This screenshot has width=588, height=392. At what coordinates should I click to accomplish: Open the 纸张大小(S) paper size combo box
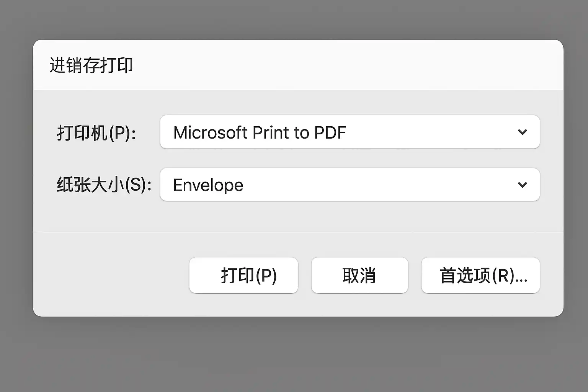point(350,185)
